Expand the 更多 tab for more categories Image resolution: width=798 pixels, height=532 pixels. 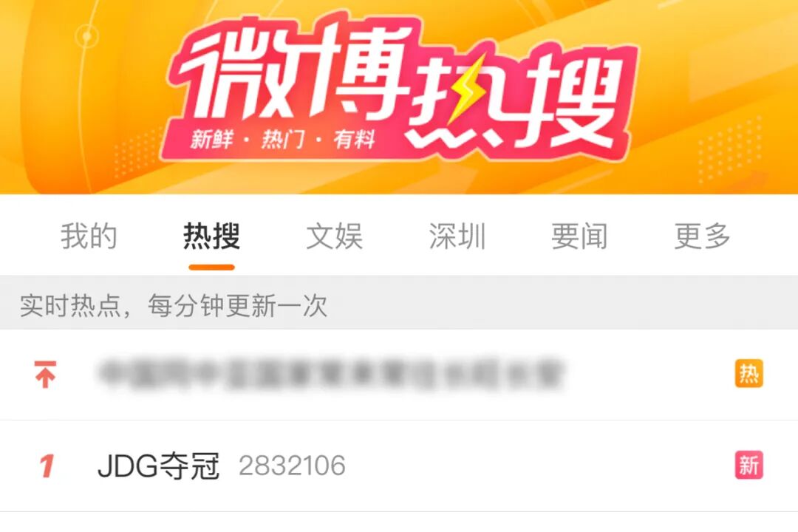click(703, 236)
